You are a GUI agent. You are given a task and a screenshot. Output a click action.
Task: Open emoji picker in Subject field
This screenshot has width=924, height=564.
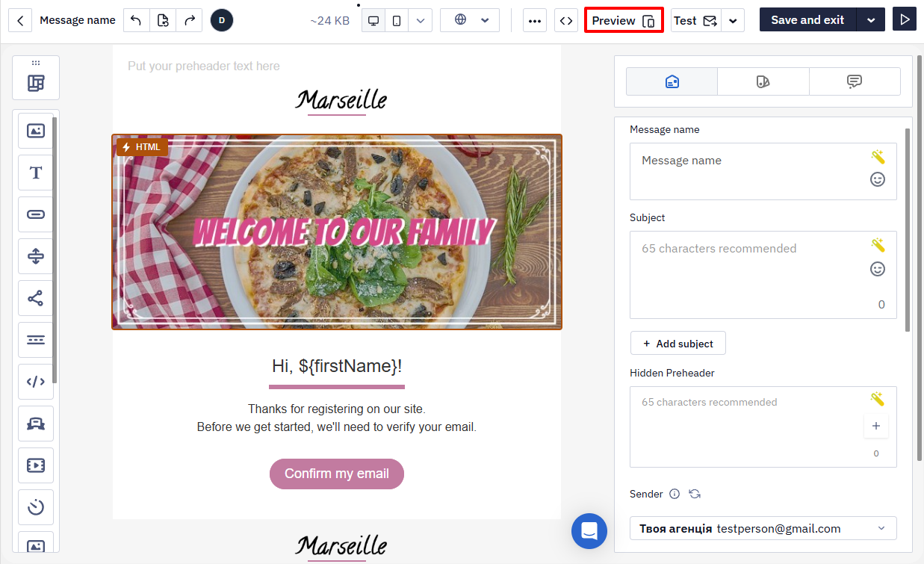pos(878,269)
